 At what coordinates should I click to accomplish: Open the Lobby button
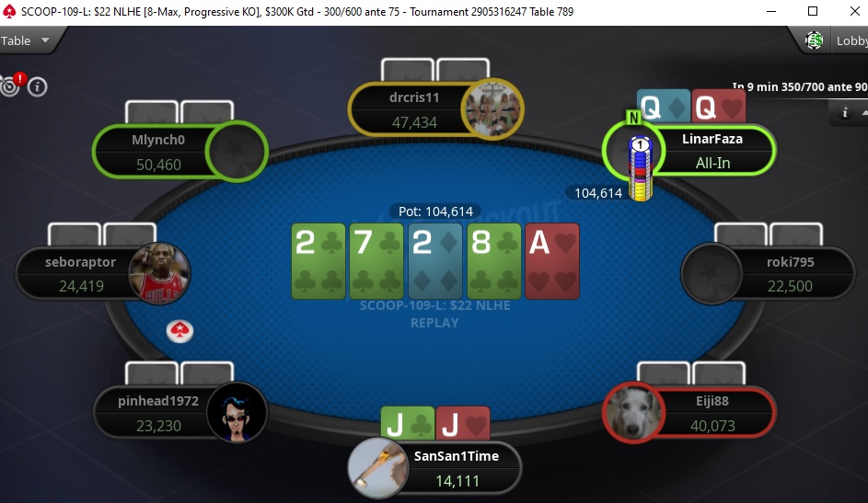tap(851, 40)
